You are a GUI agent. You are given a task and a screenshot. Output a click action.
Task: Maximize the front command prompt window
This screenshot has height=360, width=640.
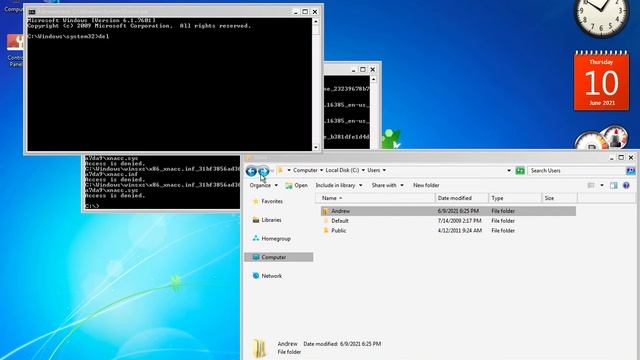coord(305,12)
